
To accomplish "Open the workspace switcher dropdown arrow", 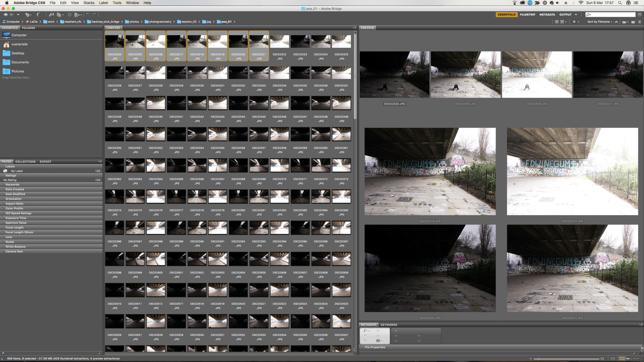I will (576, 15).
